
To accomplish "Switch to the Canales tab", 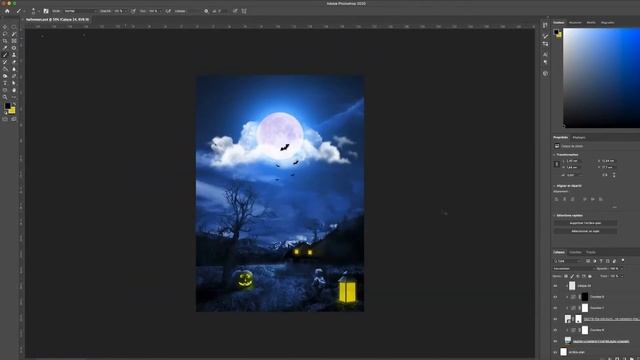I will pos(575,252).
